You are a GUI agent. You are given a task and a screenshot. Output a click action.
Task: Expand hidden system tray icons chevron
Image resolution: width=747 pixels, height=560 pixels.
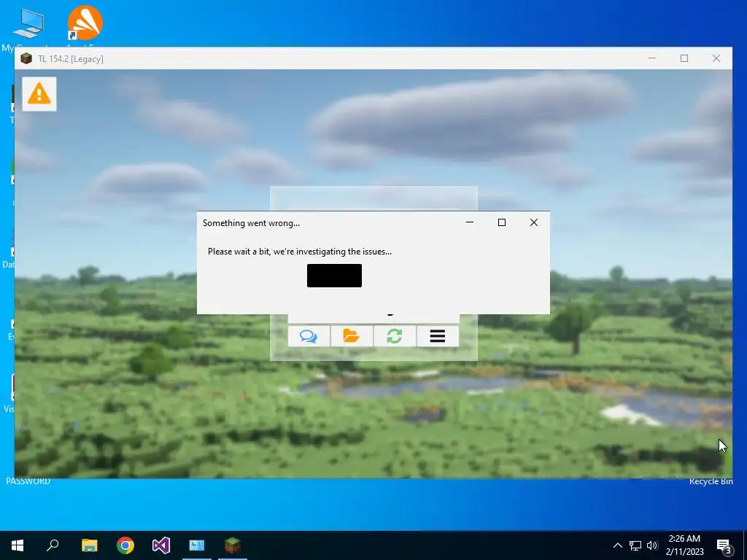tap(617, 545)
